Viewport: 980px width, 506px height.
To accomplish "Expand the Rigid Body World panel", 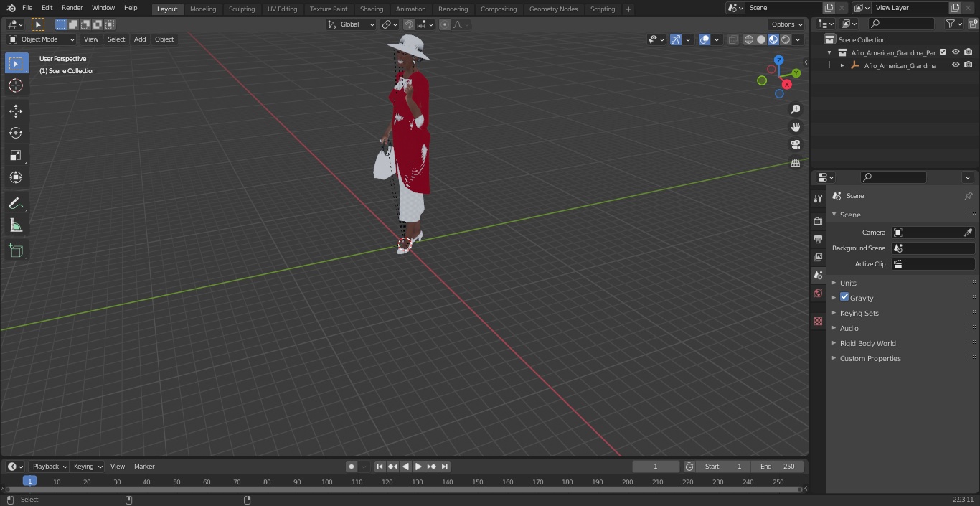I will pyautogui.click(x=867, y=343).
